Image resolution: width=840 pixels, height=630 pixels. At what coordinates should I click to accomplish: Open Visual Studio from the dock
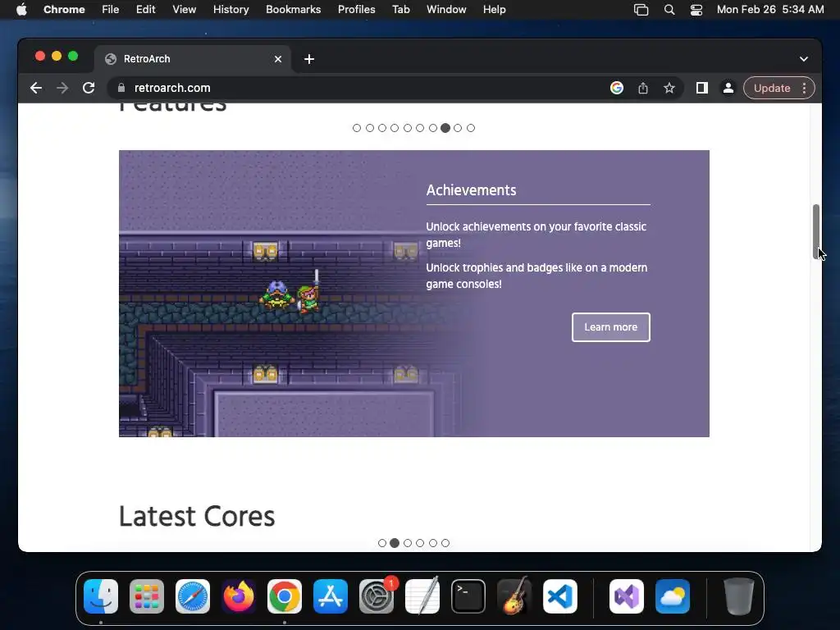pyautogui.click(x=627, y=596)
